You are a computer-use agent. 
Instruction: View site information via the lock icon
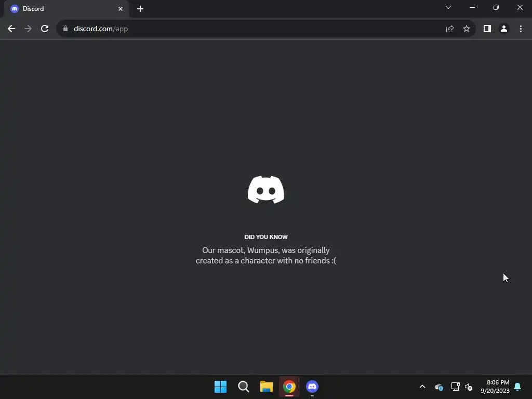65,29
